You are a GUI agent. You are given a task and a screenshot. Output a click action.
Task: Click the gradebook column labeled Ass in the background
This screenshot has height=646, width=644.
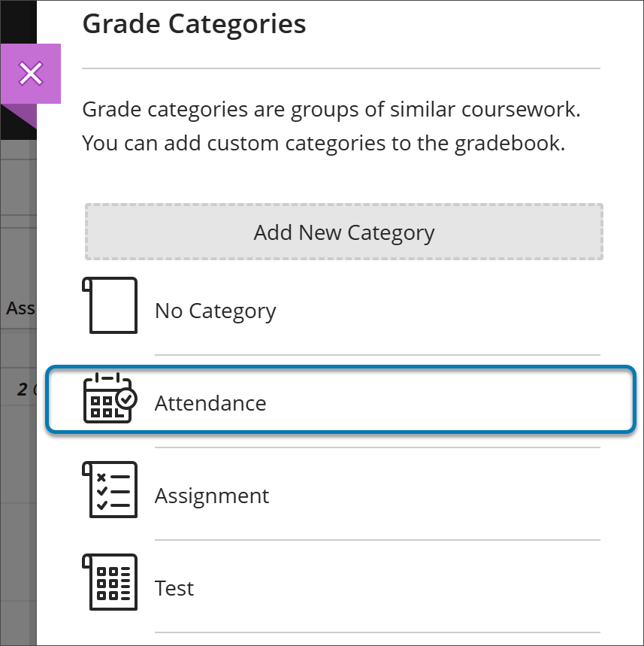(19, 308)
